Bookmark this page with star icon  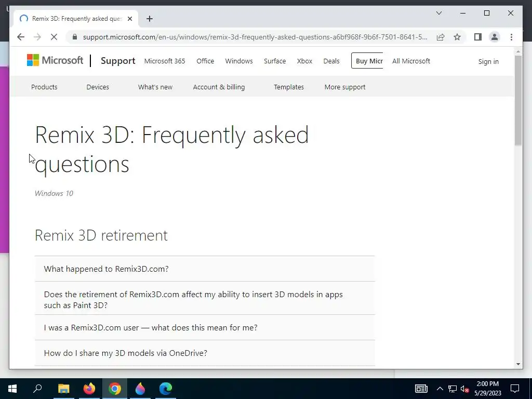(x=457, y=37)
